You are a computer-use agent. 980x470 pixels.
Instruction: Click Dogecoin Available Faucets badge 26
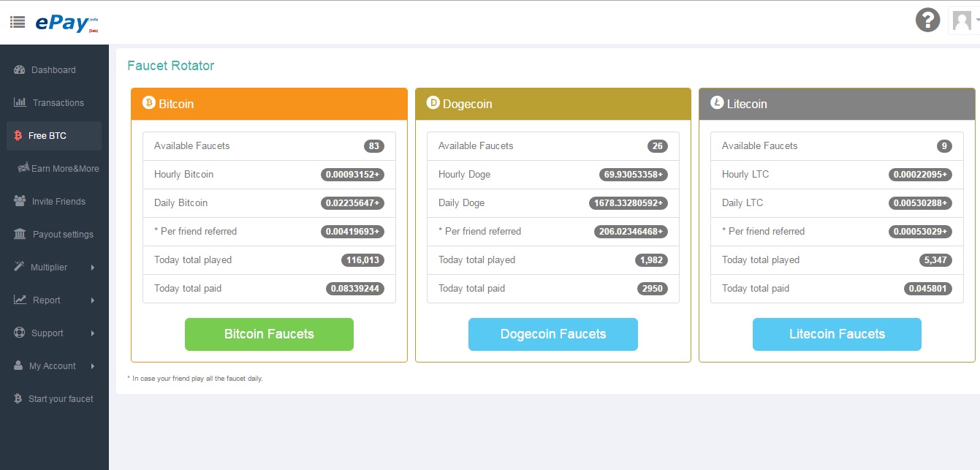[x=658, y=146]
